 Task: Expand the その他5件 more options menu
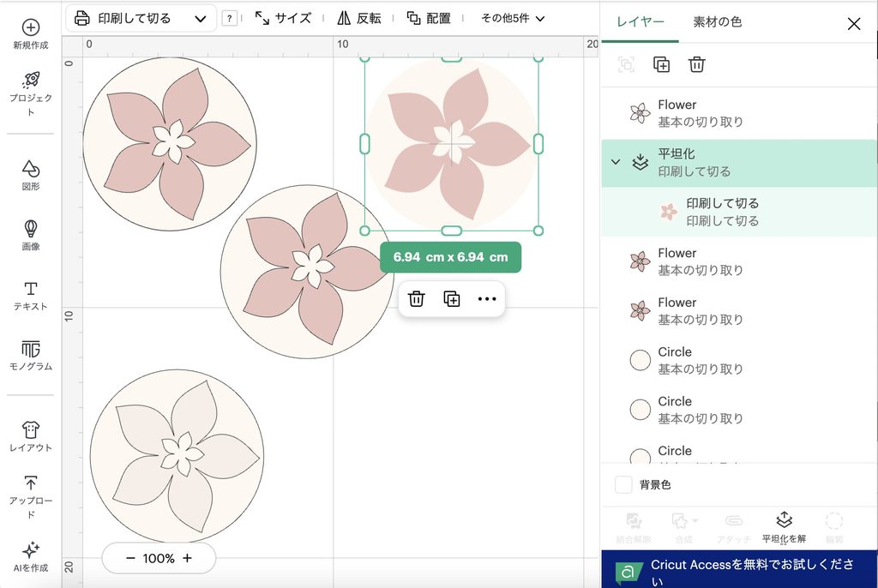click(513, 19)
